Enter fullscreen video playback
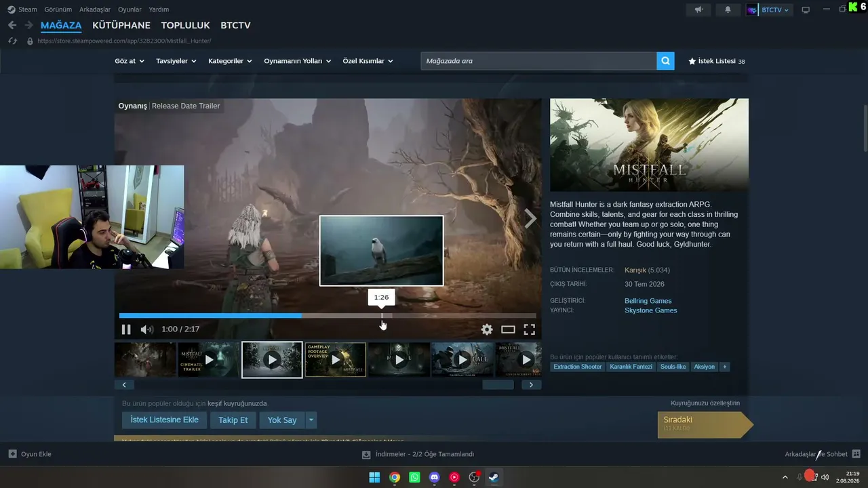Image resolution: width=868 pixels, height=488 pixels. (x=530, y=329)
